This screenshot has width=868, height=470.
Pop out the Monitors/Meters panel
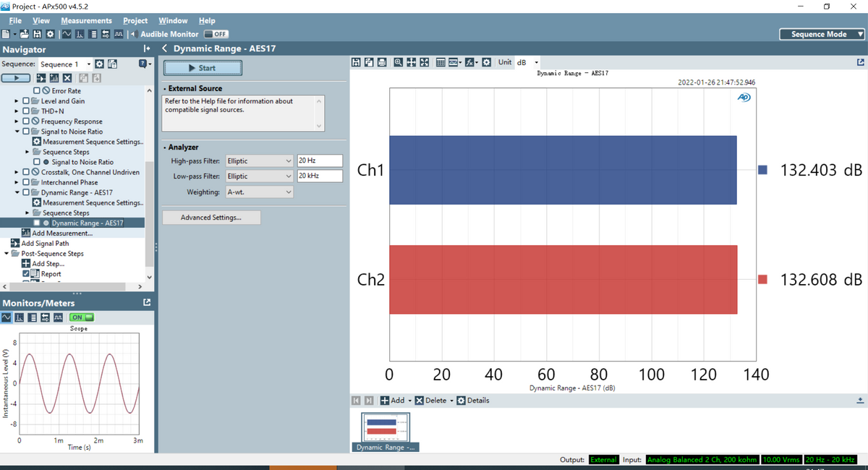point(147,302)
